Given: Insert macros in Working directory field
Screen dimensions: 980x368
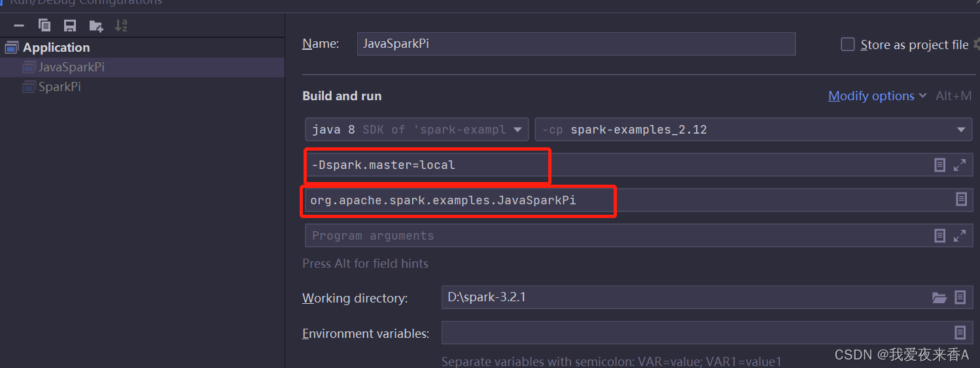Looking at the screenshot, I should [x=960, y=297].
